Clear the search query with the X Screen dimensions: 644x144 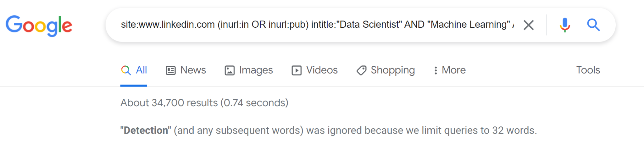point(529,25)
